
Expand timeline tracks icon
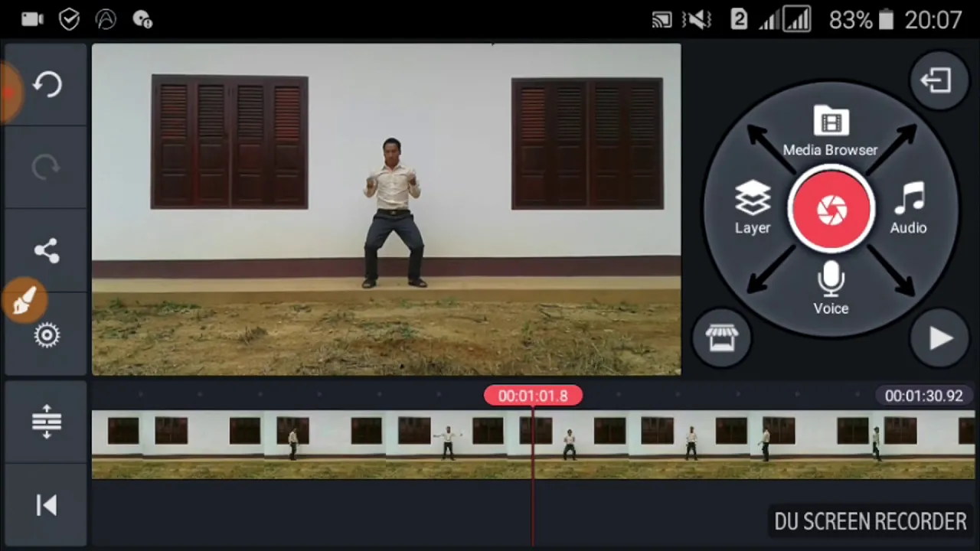click(46, 421)
